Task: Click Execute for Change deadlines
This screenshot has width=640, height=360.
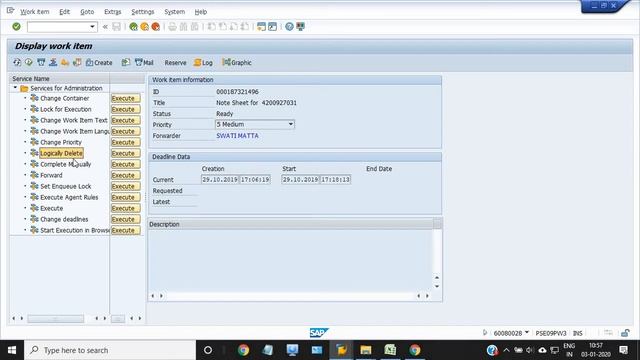Action: pos(126,219)
